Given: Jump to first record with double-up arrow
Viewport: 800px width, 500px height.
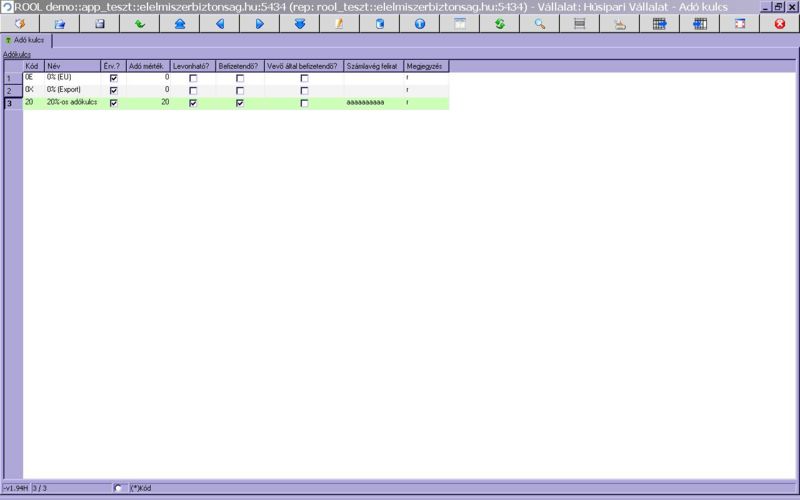Looking at the screenshot, I should 179,23.
